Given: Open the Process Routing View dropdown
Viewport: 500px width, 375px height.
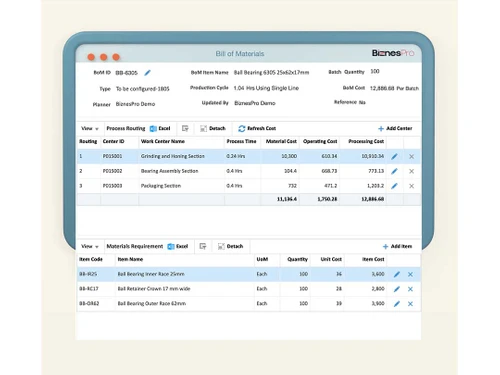Looking at the screenshot, I should [x=90, y=128].
